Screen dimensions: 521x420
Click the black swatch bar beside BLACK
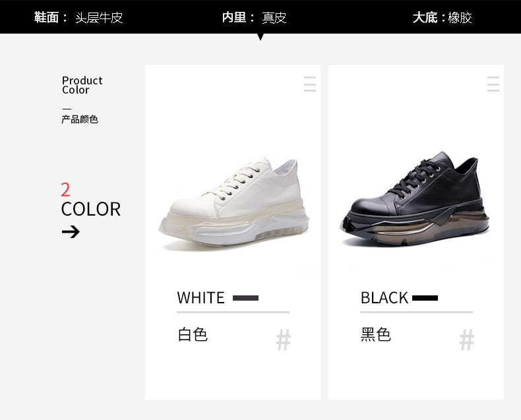point(425,298)
